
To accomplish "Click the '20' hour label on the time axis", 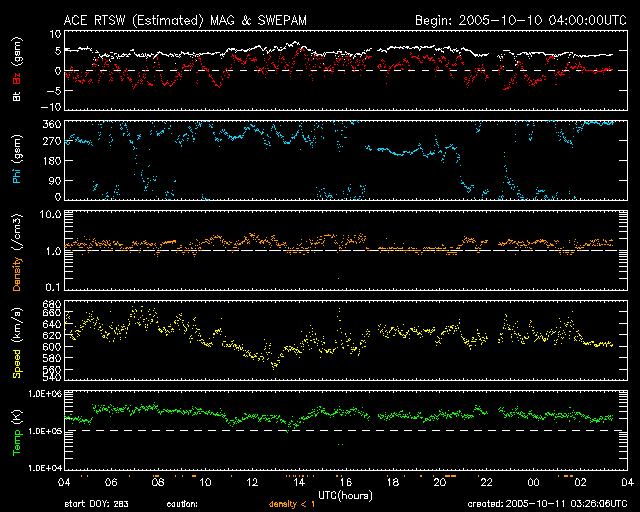I will [x=440, y=483].
